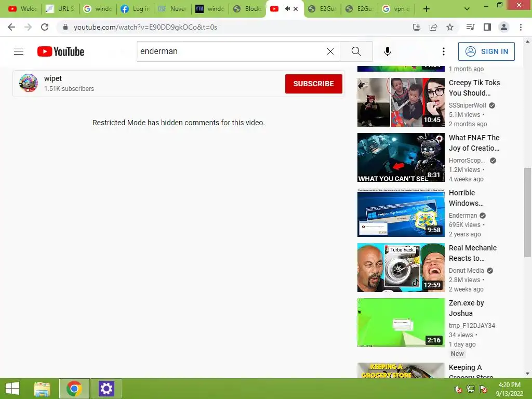Subscribe to the wipet channel

click(x=313, y=84)
